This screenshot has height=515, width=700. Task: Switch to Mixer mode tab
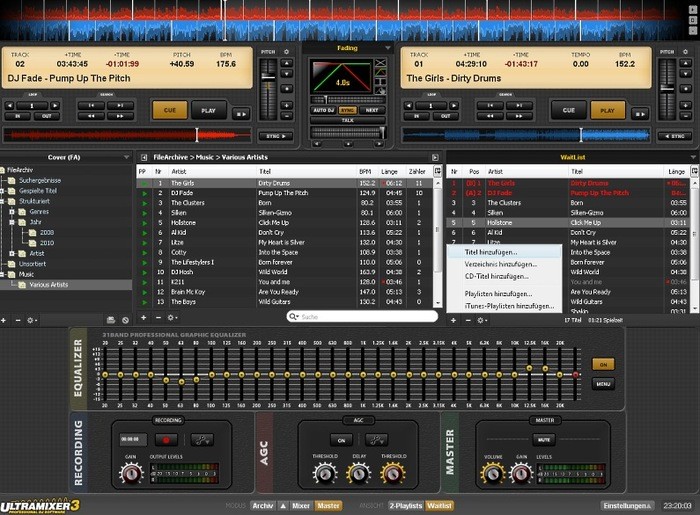(x=300, y=506)
